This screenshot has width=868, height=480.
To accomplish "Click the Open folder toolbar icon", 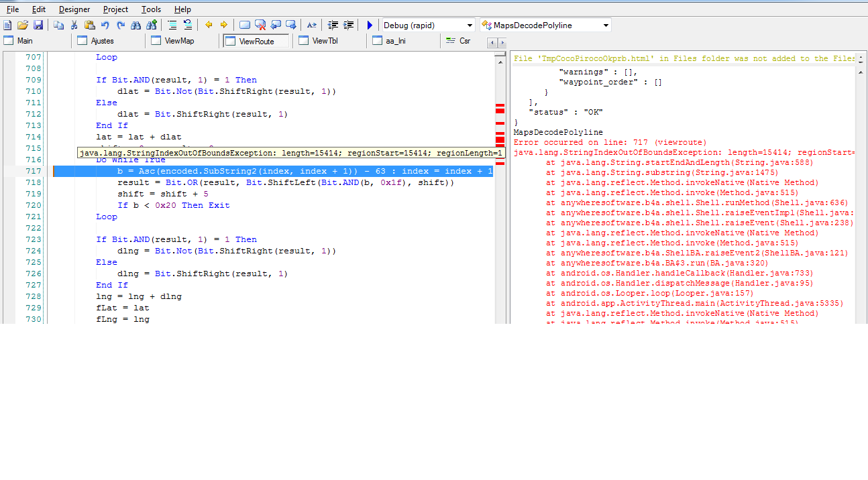I will (23, 25).
